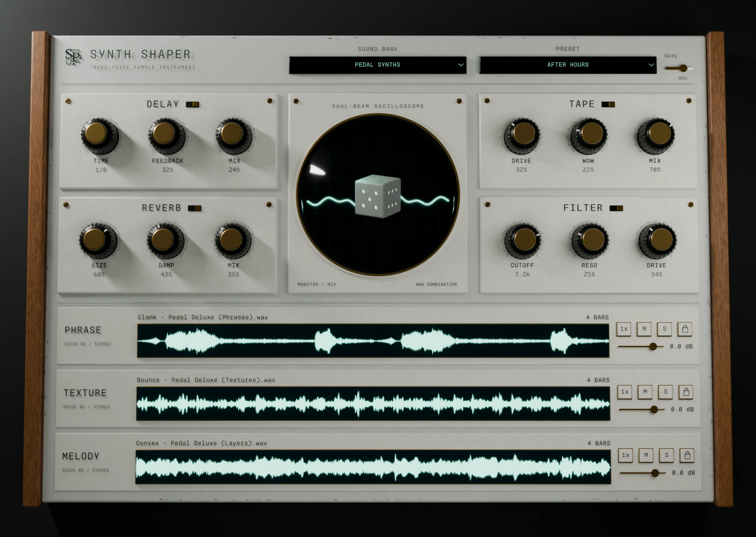Open the Preset dropdown showing After Hours

pyautogui.click(x=568, y=65)
